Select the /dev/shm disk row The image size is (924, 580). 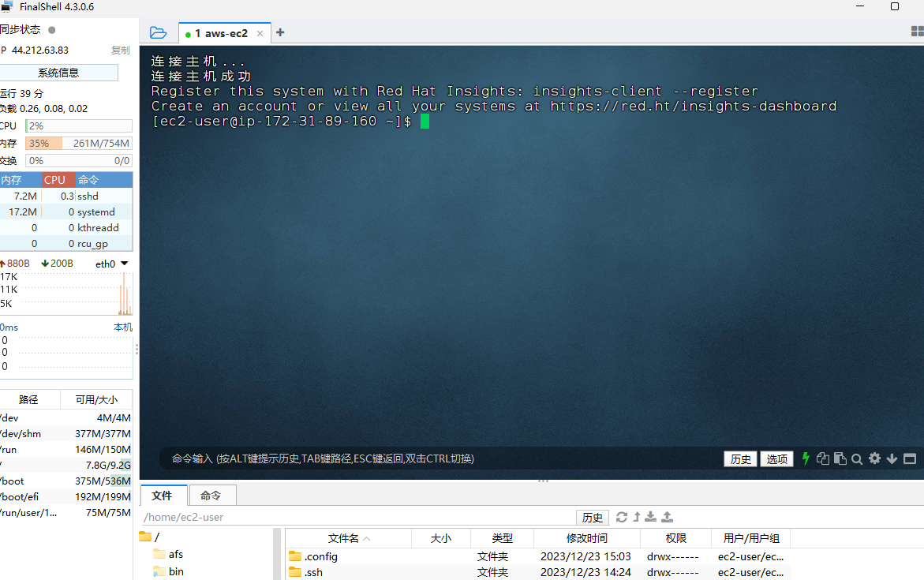coord(66,433)
